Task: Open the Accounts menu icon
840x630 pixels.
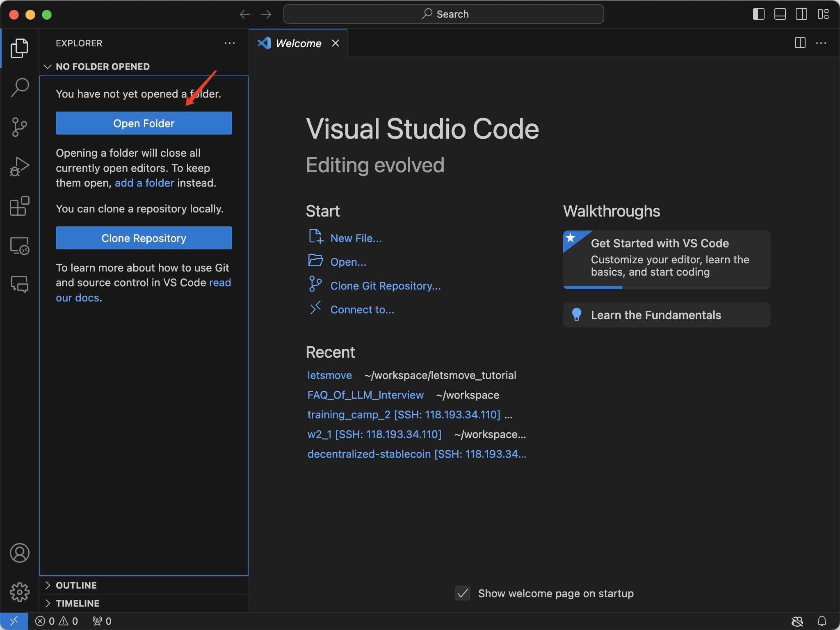Action: click(x=19, y=553)
